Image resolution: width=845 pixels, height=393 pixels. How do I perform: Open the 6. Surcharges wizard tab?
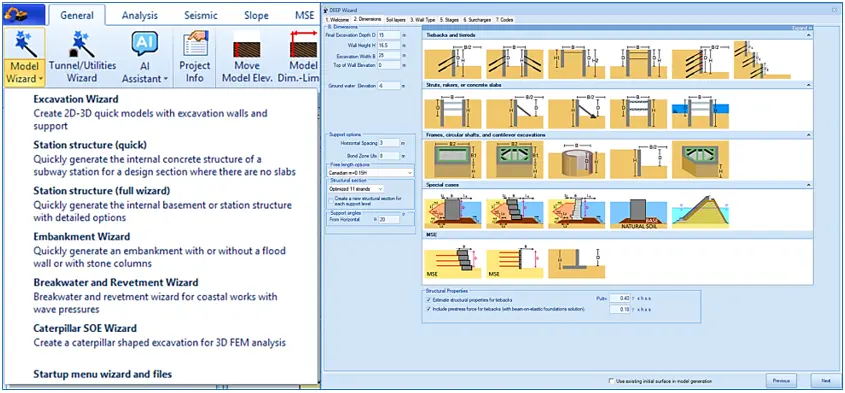pos(477,19)
